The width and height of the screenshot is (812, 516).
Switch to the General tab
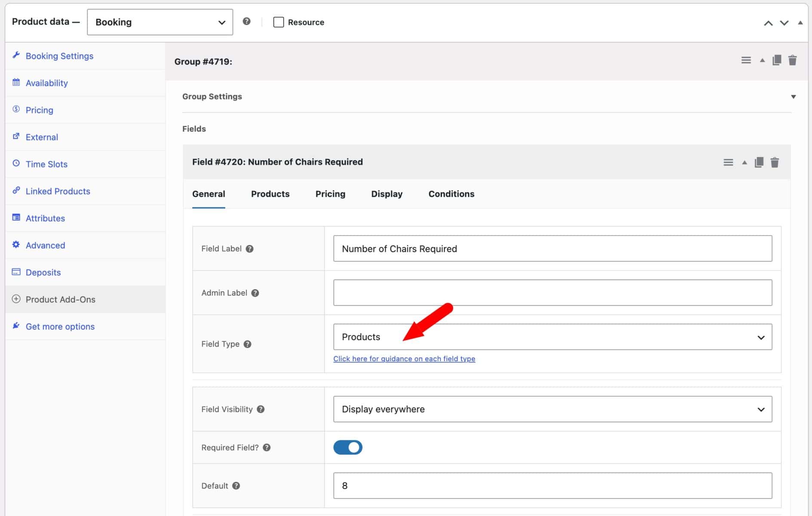click(x=208, y=194)
